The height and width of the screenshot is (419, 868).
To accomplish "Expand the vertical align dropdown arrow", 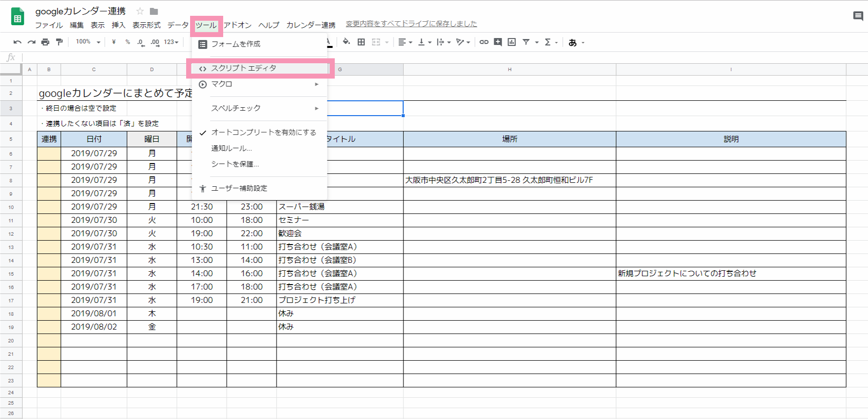I will pos(430,42).
